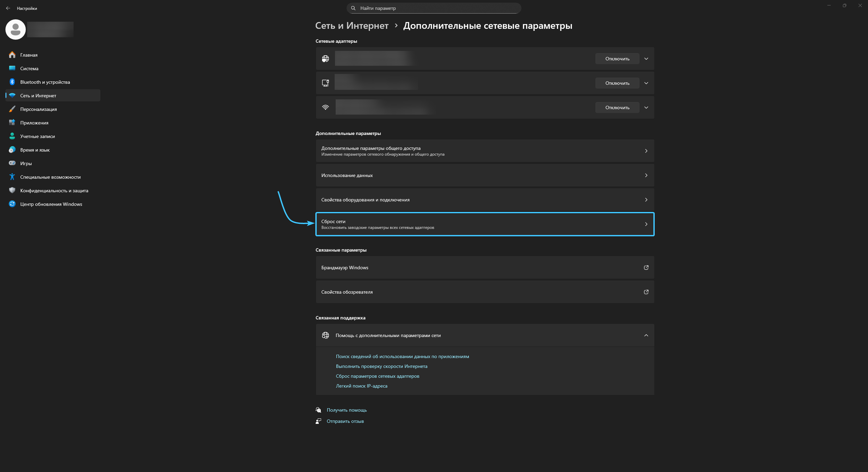Click the accessibility figure icon in sidebar
Viewport: 868px width, 472px height.
pos(12,177)
